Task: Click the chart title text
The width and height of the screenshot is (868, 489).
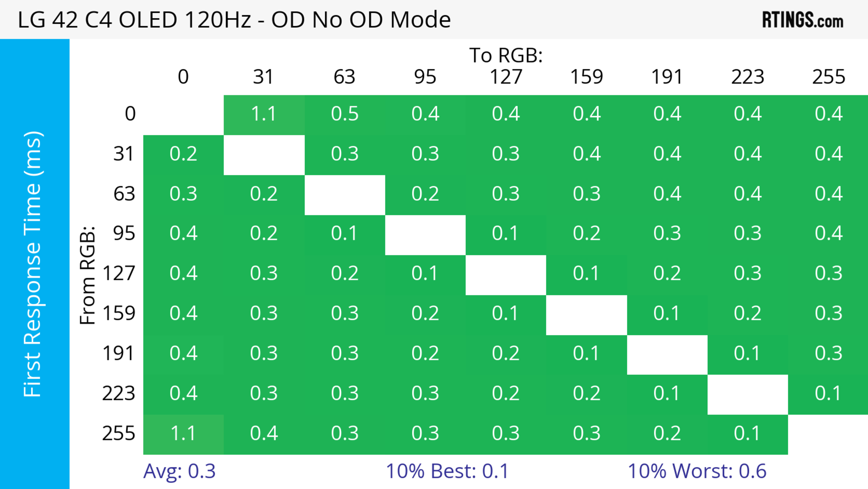Action: (234, 19)
